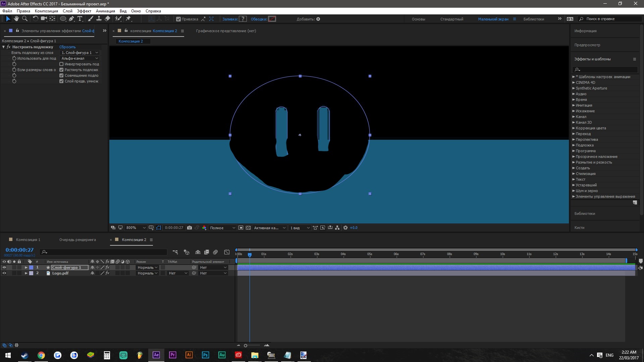The image size is (644, 362).
Task: Select Стандартный workspace
Action: pos(452,19)
